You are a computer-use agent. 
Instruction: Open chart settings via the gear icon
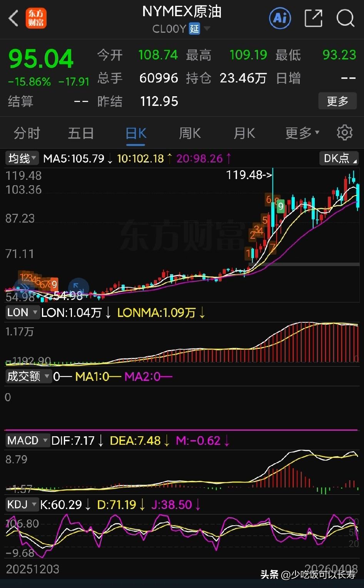(x=344, y=132)
